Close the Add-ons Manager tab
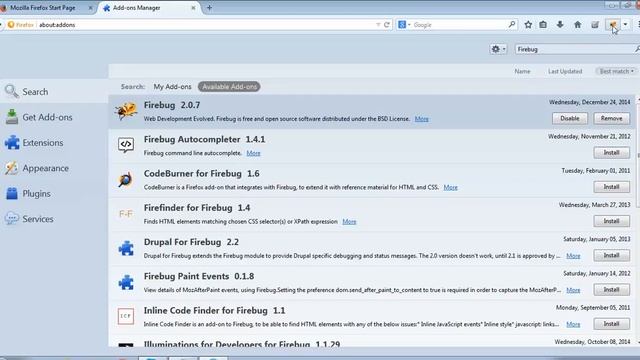 pyautogui.click(x=193, y=8)
